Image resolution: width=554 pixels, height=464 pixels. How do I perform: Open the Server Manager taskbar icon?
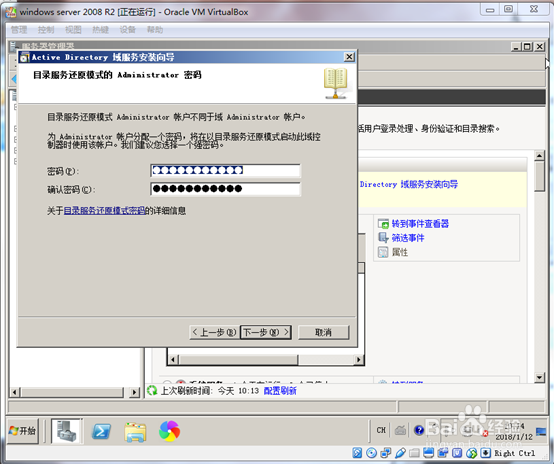tap(66, 431)
